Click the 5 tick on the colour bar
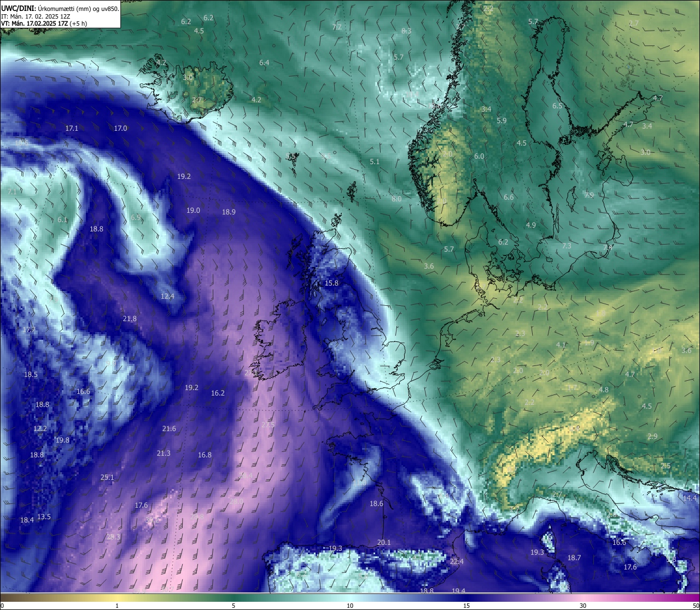 pos(234,606)
